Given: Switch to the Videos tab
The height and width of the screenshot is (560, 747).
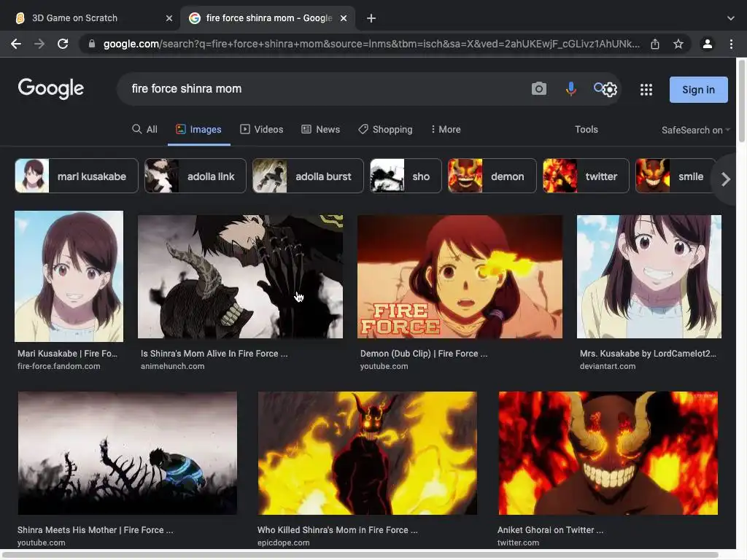Looking at the screenshot, I should point(262,130).
